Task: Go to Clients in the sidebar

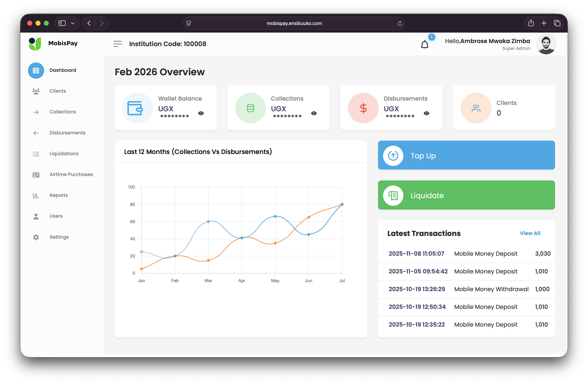Action: (58, 91)
